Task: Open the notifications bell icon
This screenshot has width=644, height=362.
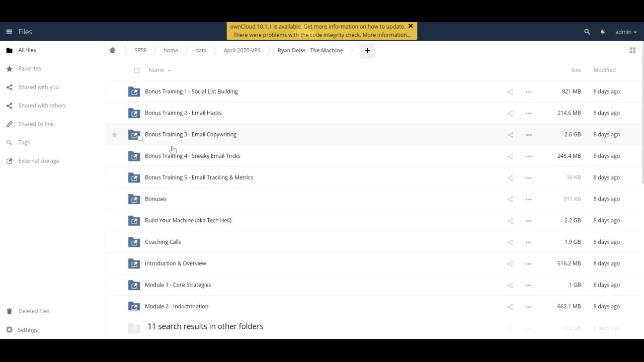Action: coord(603,32)
